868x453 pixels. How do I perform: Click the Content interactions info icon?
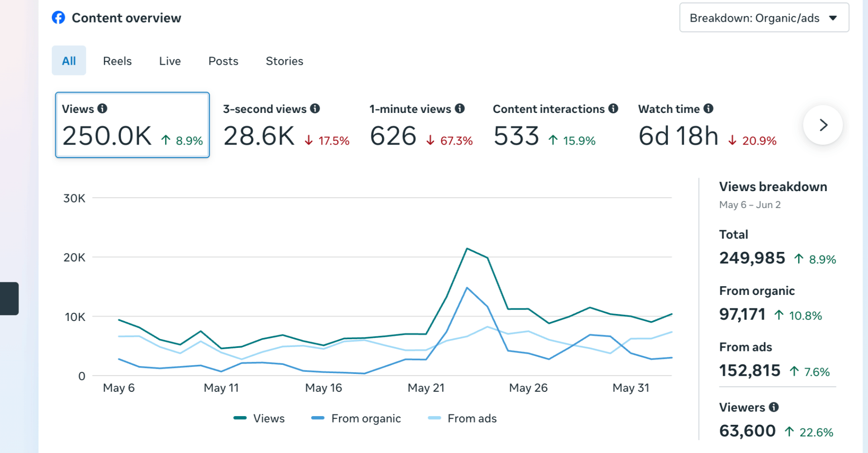613,109
